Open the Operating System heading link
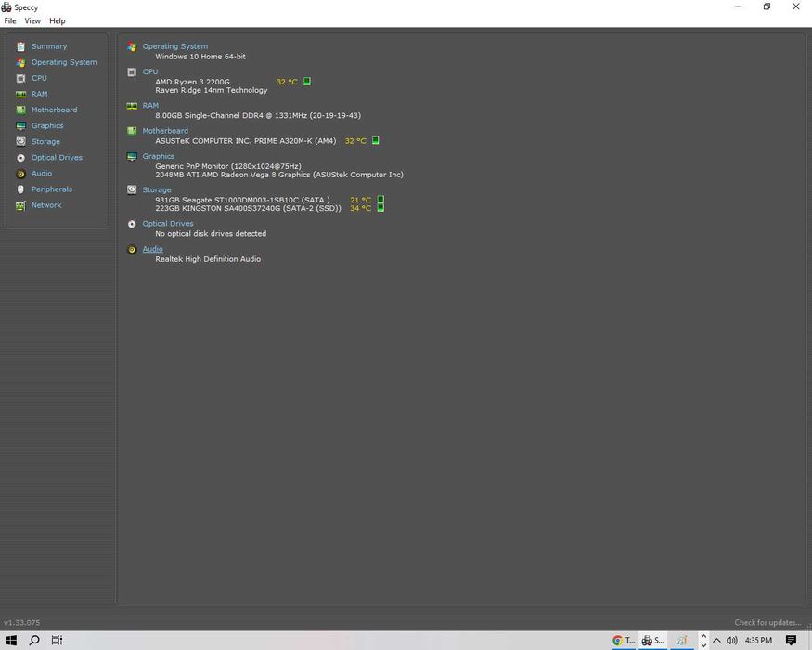 tap(175, 46)
